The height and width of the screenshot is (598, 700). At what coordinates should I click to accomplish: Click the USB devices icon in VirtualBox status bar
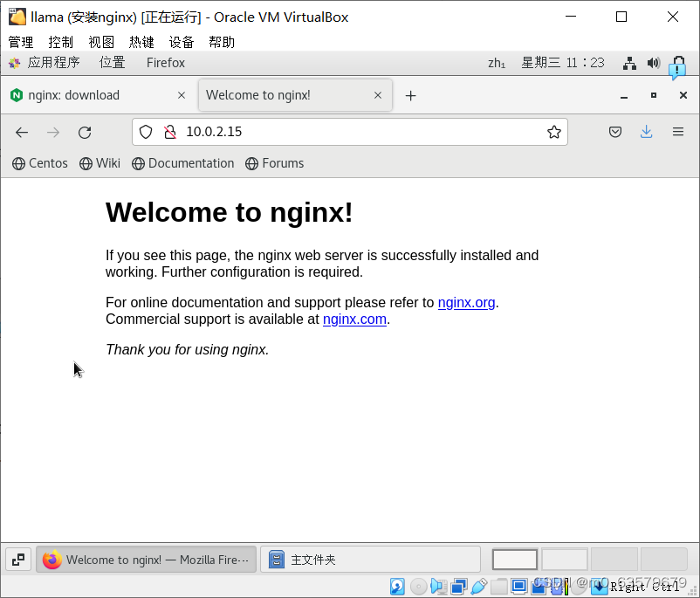click(x=478, y=586)
